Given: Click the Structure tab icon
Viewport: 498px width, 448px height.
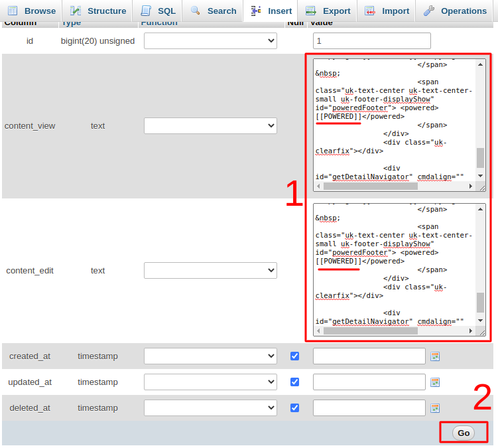Looking at the screenshot, I should (x=76, y=11).
